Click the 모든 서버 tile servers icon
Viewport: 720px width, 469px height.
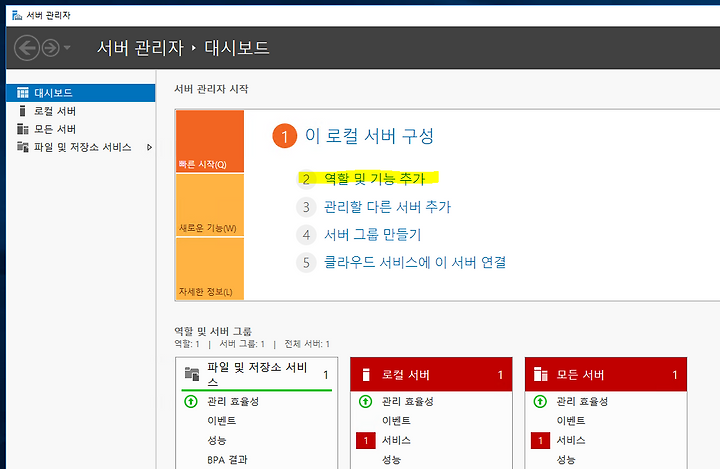coord(541,375)
